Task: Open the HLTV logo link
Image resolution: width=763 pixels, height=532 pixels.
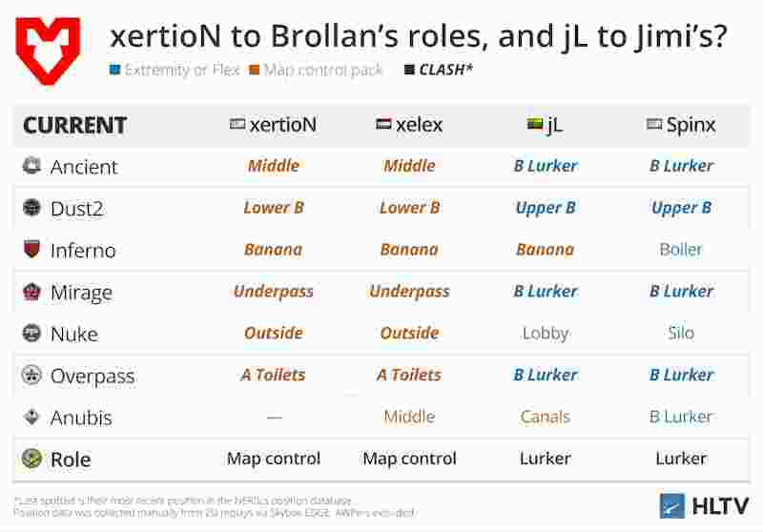Action: (704, 504)
